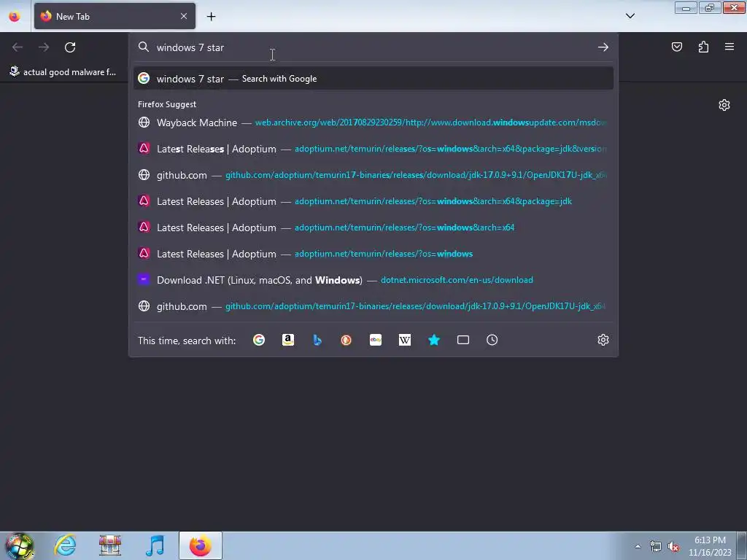747x560 pixels.
Task: Open the Firefox hamburger menu
Action: click(x=729, y=47)
